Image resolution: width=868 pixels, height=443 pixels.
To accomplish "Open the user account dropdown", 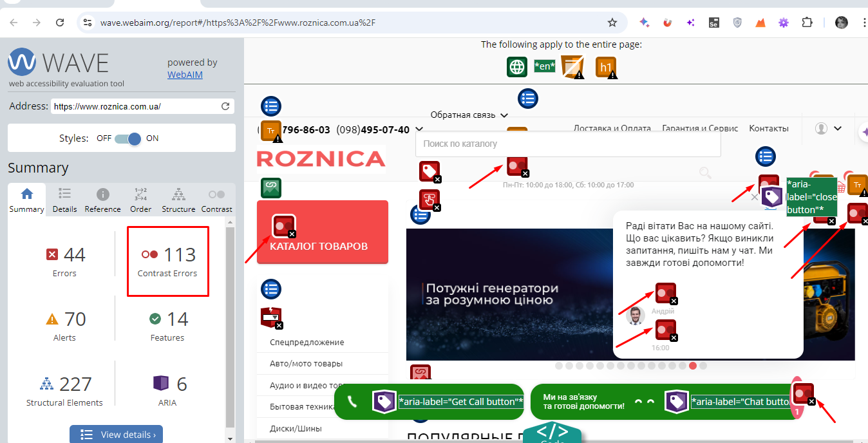I will click(829, 129).
